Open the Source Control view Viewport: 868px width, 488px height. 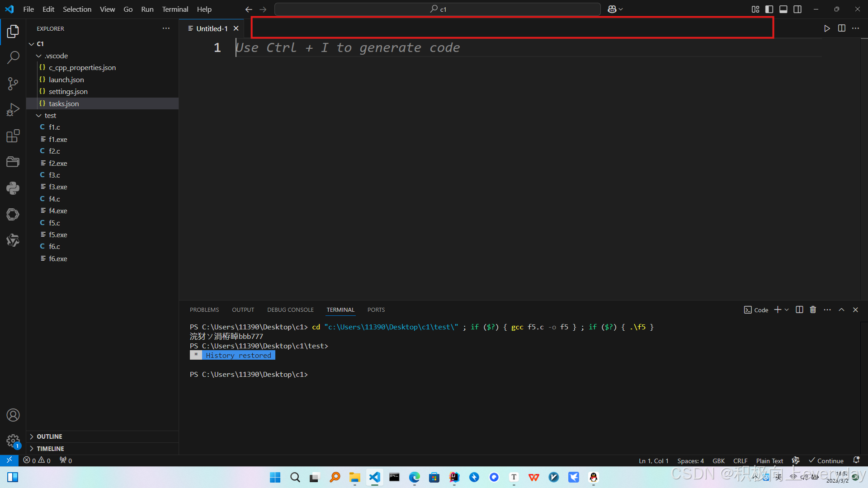[13, 84]
